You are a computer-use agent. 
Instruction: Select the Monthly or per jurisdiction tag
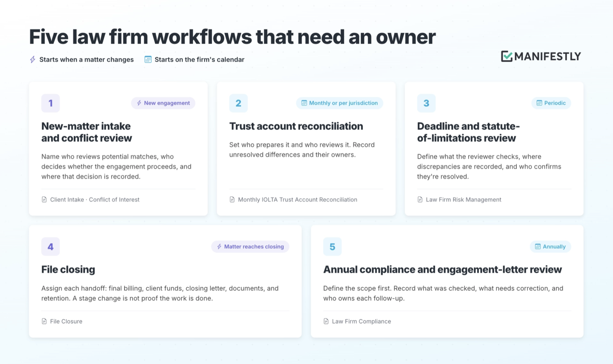click(339, 103)
